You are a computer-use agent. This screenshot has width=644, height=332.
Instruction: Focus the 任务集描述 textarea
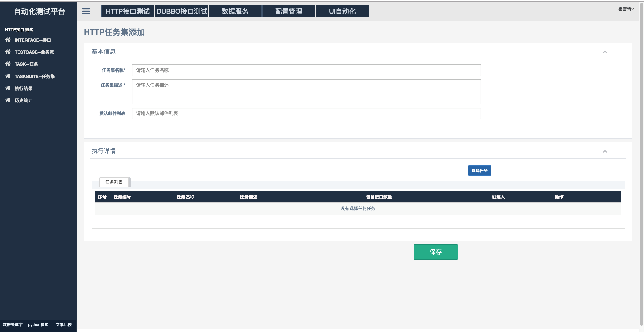tap(307, 92)
